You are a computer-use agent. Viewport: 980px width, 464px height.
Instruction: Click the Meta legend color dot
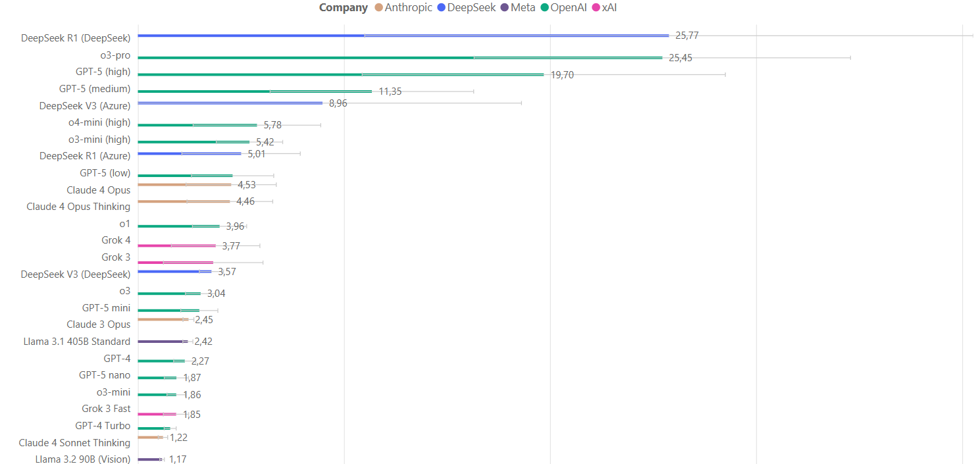(505, 8)
